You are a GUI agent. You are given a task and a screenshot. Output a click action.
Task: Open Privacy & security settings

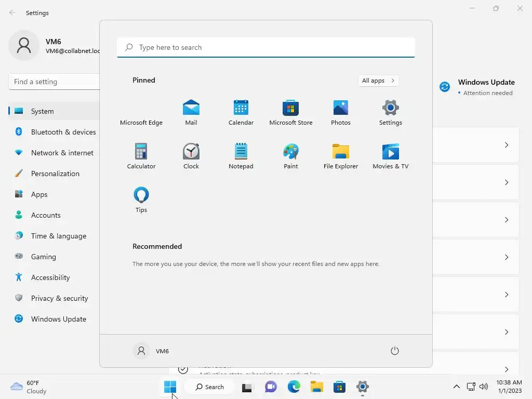click(54, 298)
